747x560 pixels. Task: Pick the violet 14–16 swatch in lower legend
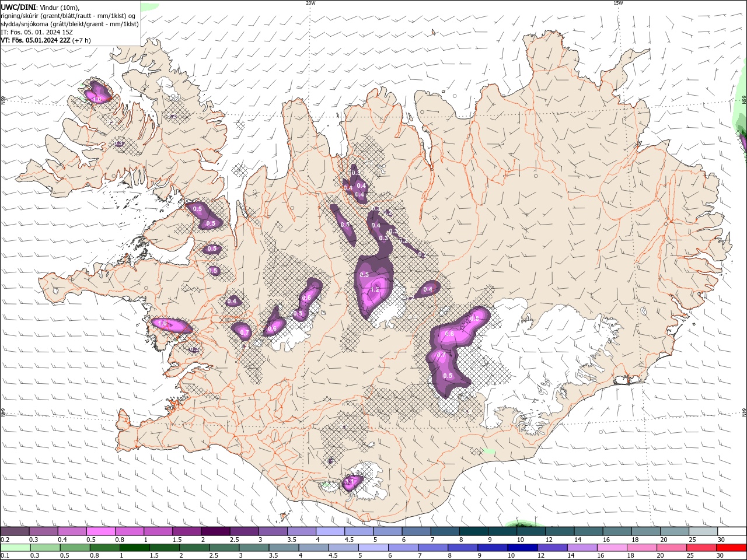(582, 547)
